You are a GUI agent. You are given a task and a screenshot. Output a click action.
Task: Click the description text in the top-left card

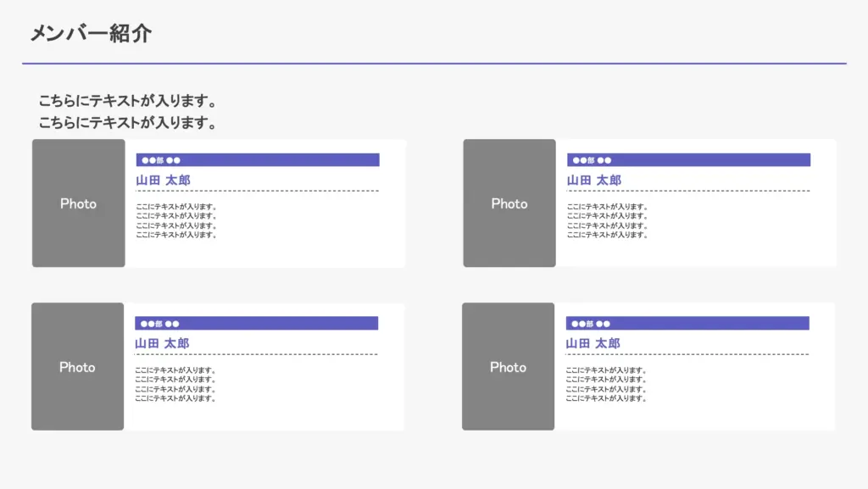[176, 220]
